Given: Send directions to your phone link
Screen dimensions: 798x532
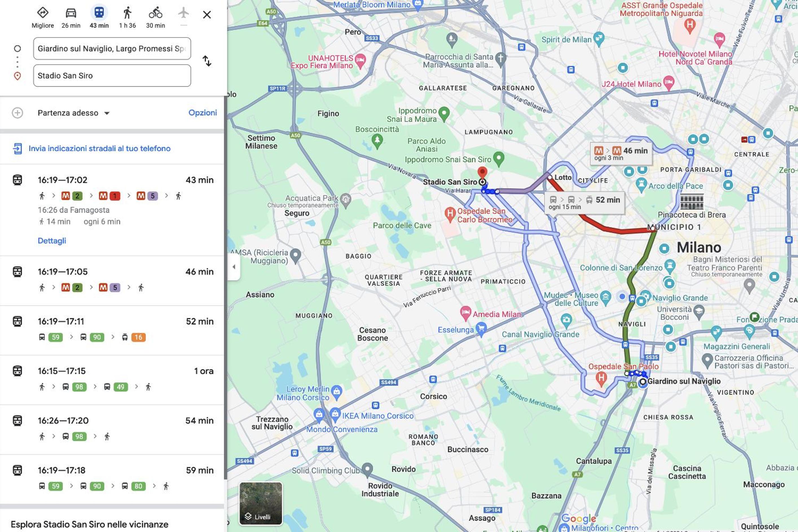Looking at the screenshot, I should click(99, 148).
